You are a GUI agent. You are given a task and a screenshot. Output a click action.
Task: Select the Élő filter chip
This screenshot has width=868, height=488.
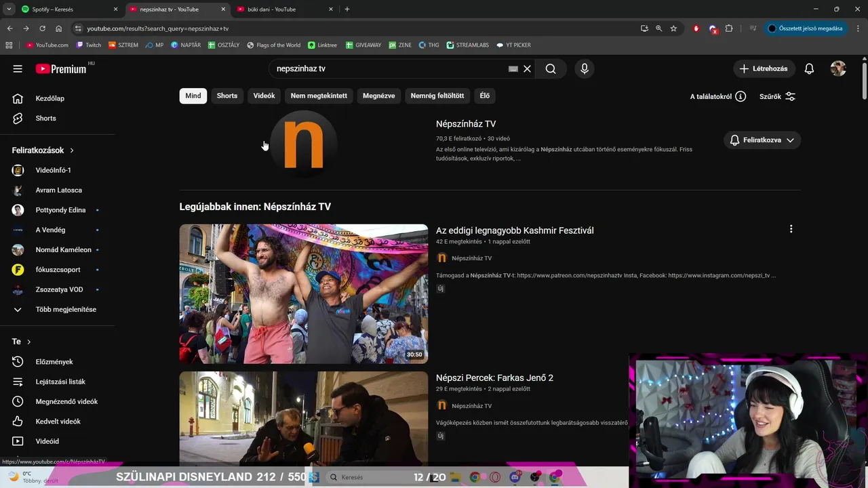(484, 96)
